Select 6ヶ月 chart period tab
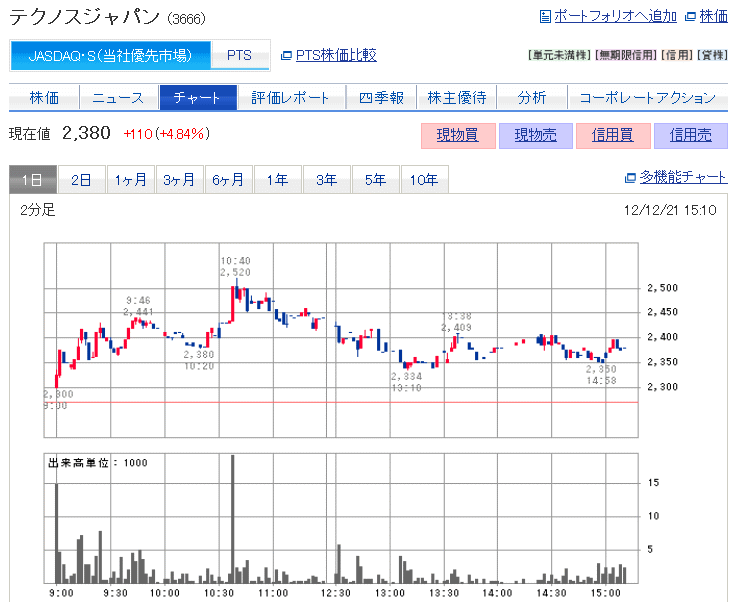Image resolution: width=734 pixels, height=602 pixels. point(229,179)
